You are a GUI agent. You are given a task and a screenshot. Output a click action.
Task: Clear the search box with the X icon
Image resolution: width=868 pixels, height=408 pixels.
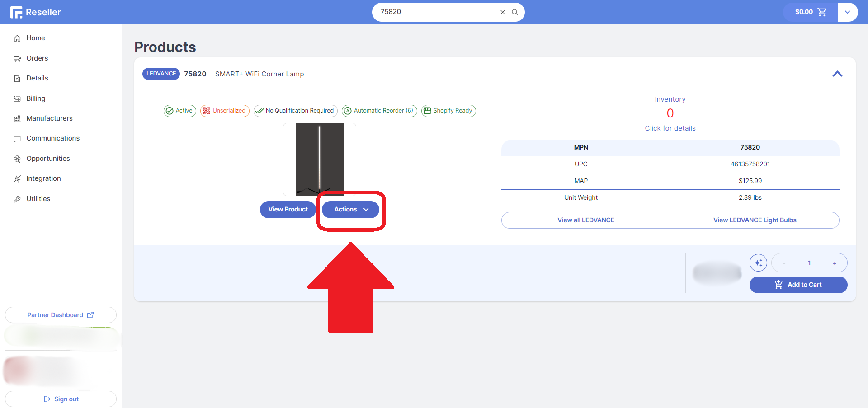pos(502,12)
